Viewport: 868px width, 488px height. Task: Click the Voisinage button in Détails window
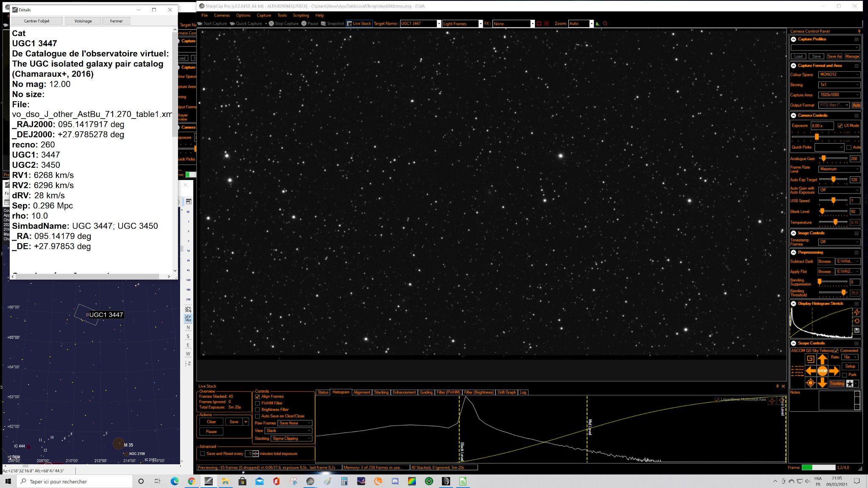(83, 21)
